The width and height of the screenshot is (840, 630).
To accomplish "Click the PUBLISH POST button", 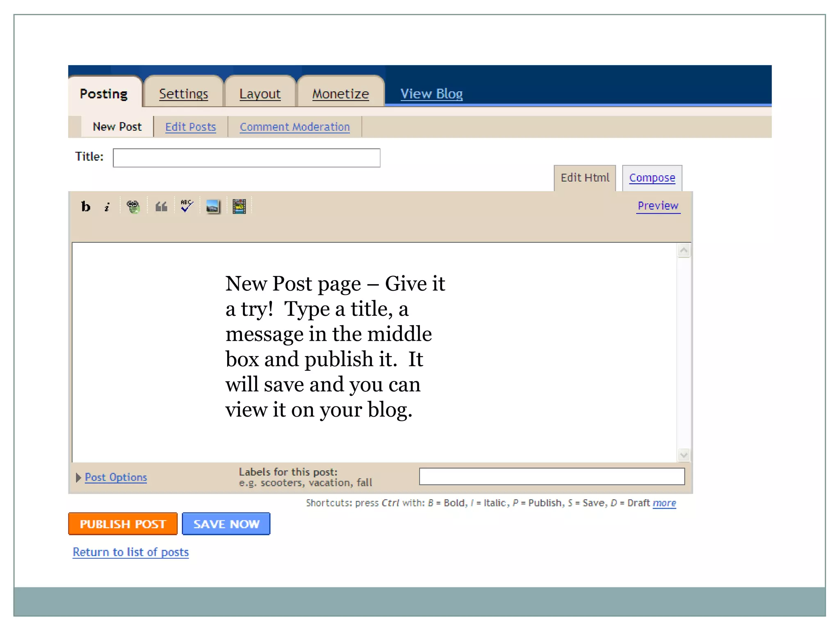I will coord(123,524).
